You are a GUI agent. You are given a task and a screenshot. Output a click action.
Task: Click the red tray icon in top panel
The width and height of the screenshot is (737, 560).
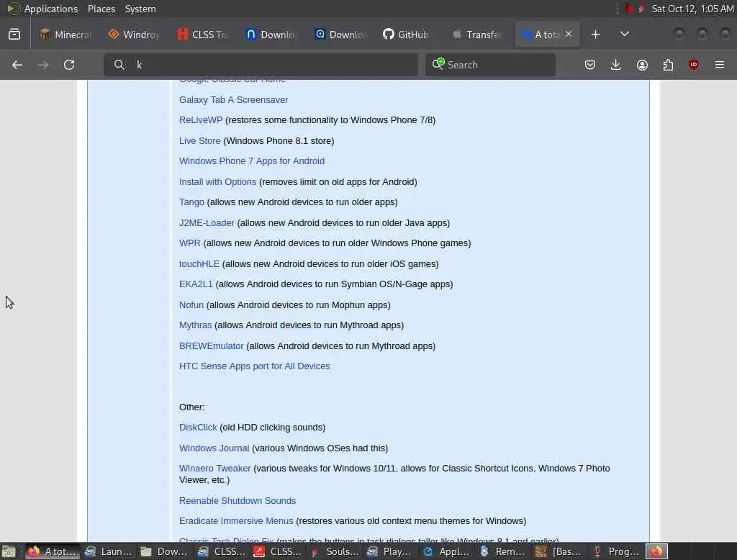coord(629,9)
